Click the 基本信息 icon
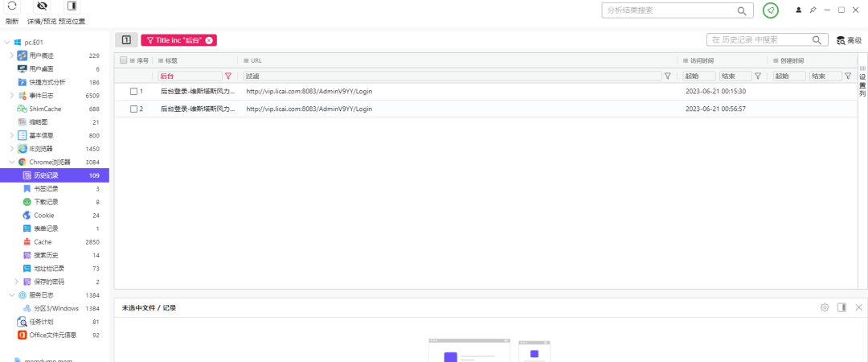 (x=23, y=135)
